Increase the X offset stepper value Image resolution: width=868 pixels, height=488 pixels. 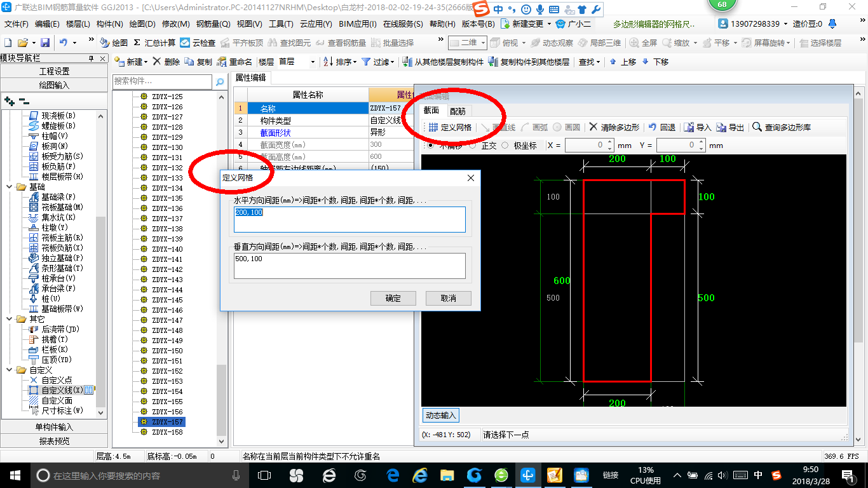click(x=610, y=142)
